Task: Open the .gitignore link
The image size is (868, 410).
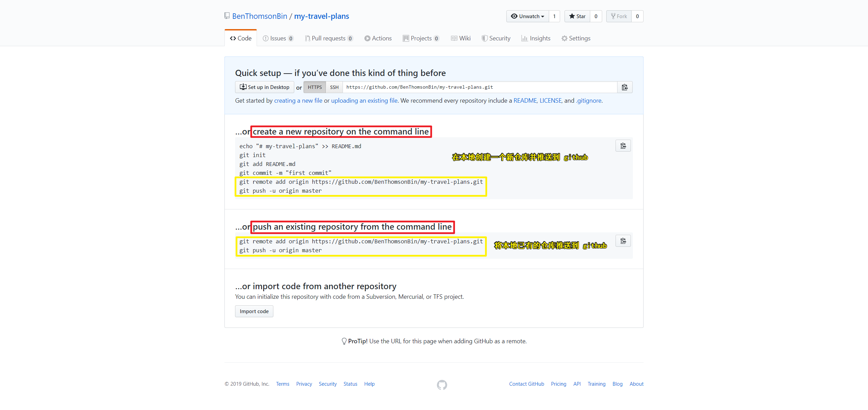Action: [x=588, y=101]
